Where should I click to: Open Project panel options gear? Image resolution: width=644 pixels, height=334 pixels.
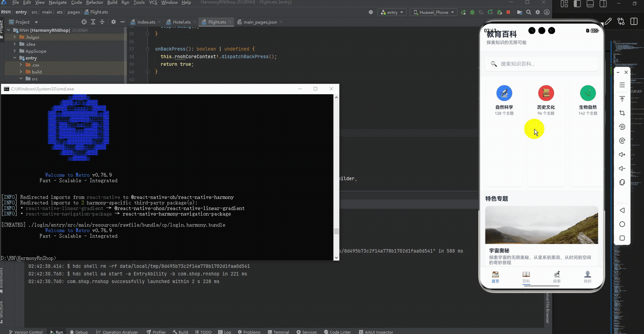(114, 22)
